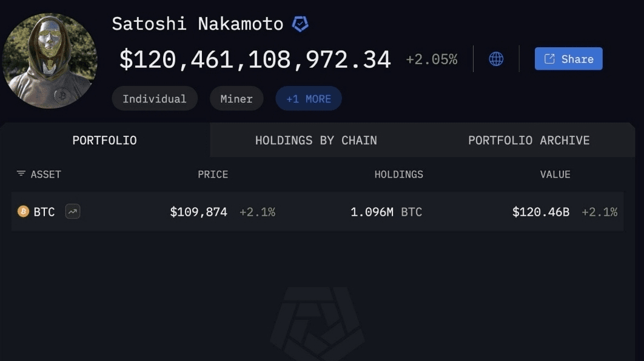
Task: Sort by the VALUE column header
Action: [555, 174]
